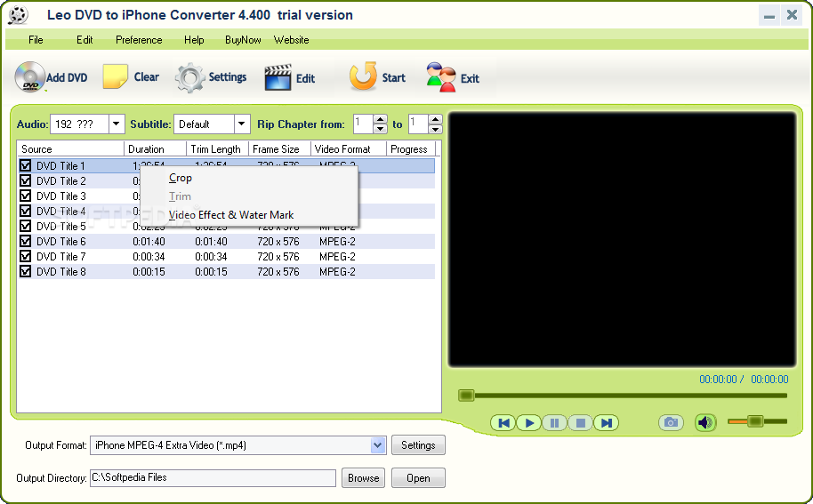Open the Subtitle dropdown
Screen dimensions: 813x504
click(x=242, y=124)
